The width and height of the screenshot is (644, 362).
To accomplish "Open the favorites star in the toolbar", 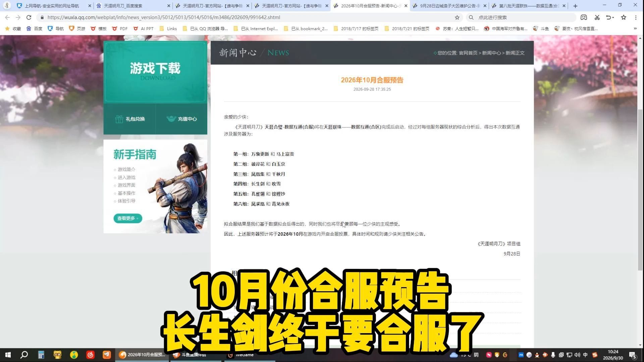I will (624, 17).
